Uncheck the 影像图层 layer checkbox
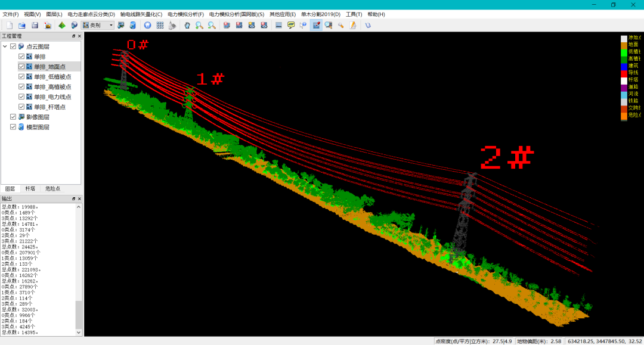Screen dimensions: 644x345 coord(13,117)
